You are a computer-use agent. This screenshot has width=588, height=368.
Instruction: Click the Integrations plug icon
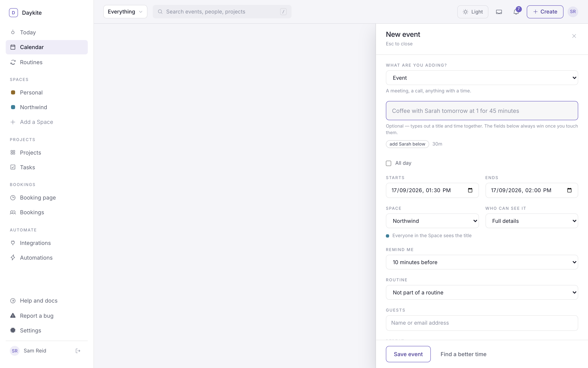(x=13, y=243)
